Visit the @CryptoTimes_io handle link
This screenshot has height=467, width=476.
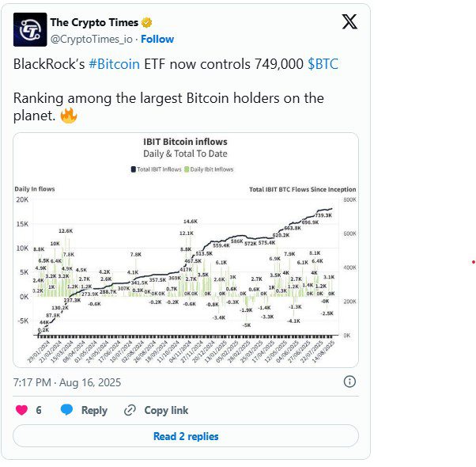point(93,39)
